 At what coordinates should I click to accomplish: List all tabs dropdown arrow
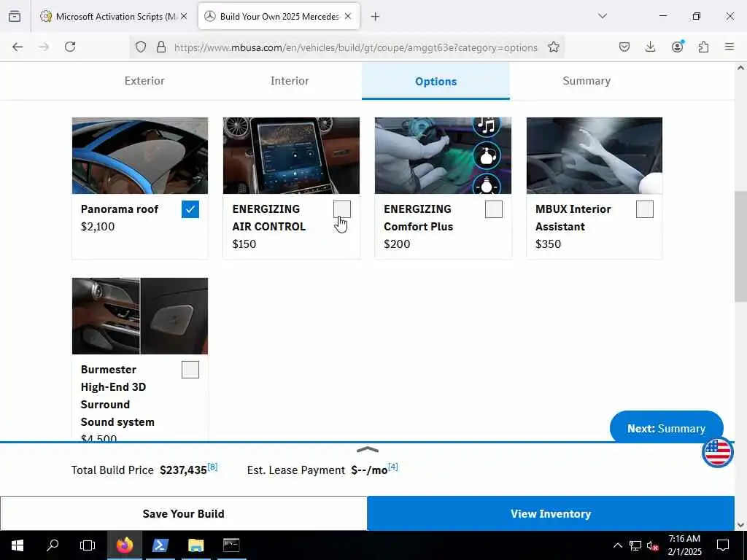[603, 16]
